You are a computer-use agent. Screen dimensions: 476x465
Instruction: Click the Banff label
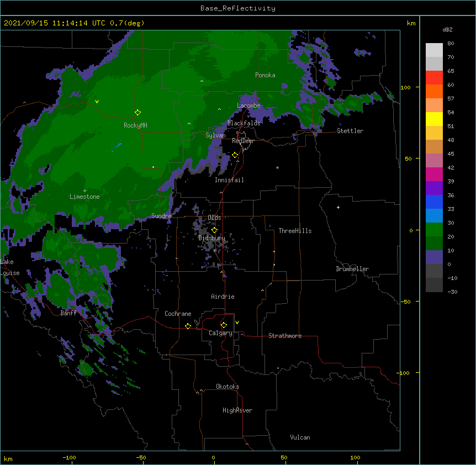(x=68, y=313)
